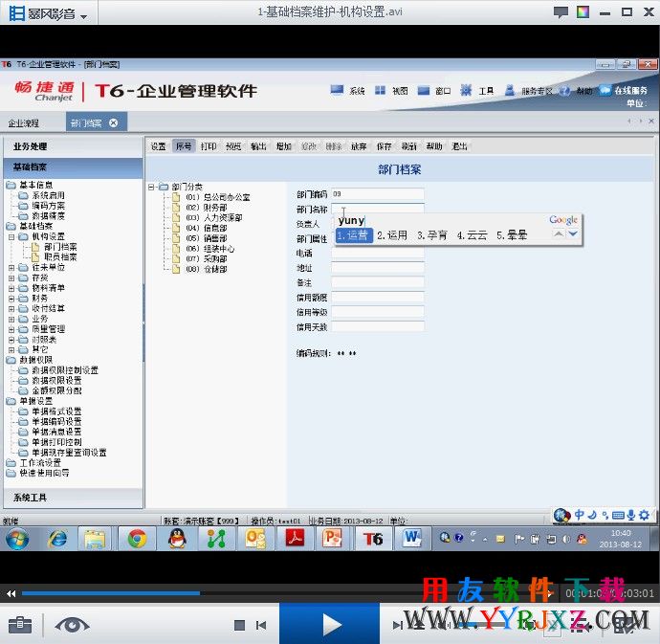Select department (02) 财务部 in the tree
This screenshot has height=644, width=660.
pos(207,208)
